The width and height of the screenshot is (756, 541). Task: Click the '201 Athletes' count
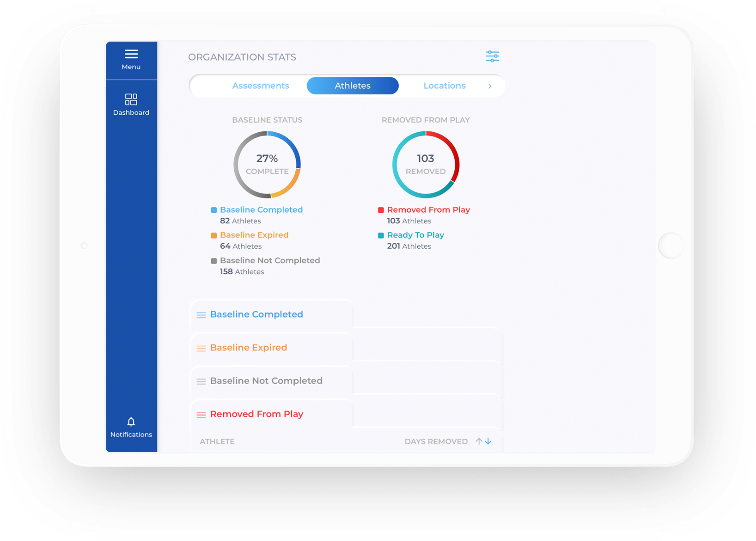tap(409, 246)
